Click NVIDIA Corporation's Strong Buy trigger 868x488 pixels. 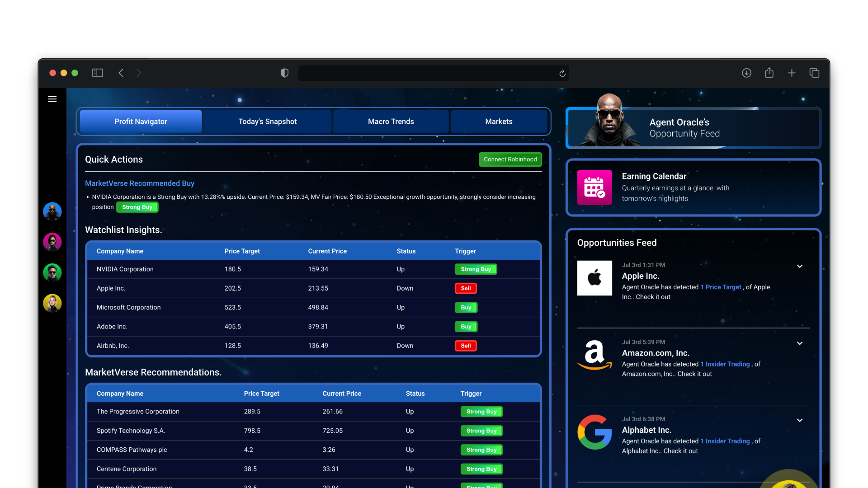(x=476, y=269)
